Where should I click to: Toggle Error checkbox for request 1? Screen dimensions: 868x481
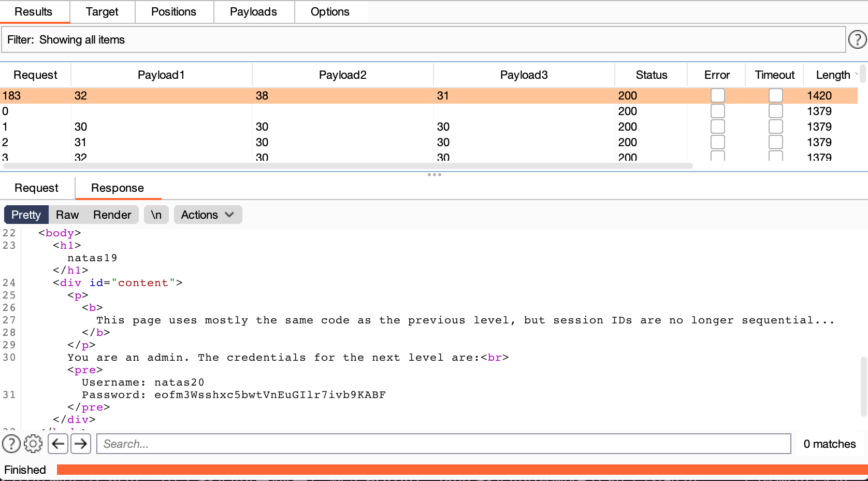[x=717, y=126]
